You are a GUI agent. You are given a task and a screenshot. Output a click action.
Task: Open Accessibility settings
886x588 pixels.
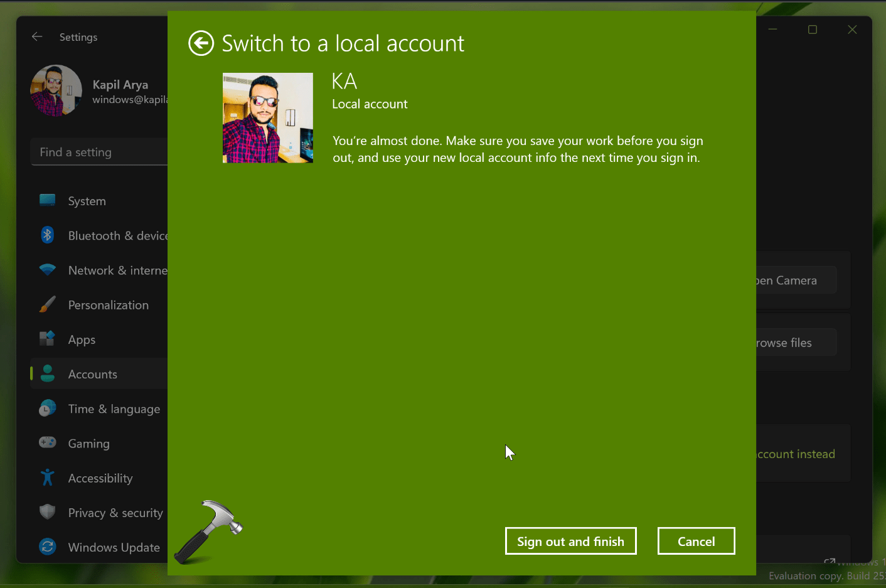[100, 478]
